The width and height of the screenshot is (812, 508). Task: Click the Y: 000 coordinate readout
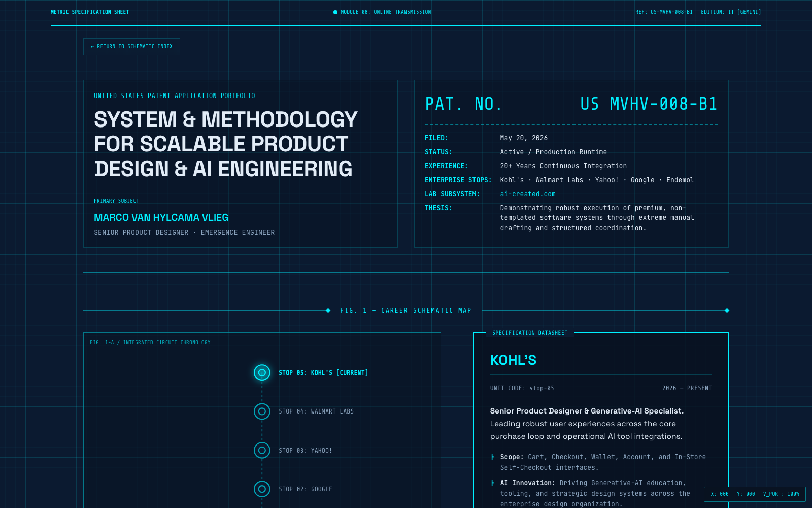pyautogui.click(x=746, y=494)
